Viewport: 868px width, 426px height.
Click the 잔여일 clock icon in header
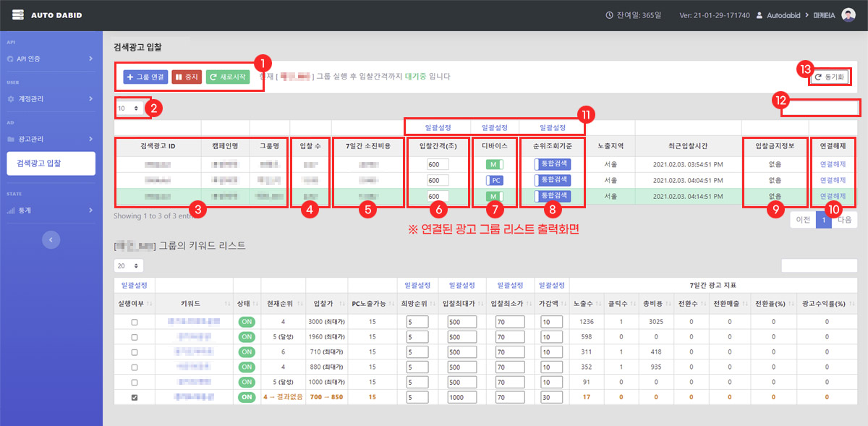pos(610,15)
